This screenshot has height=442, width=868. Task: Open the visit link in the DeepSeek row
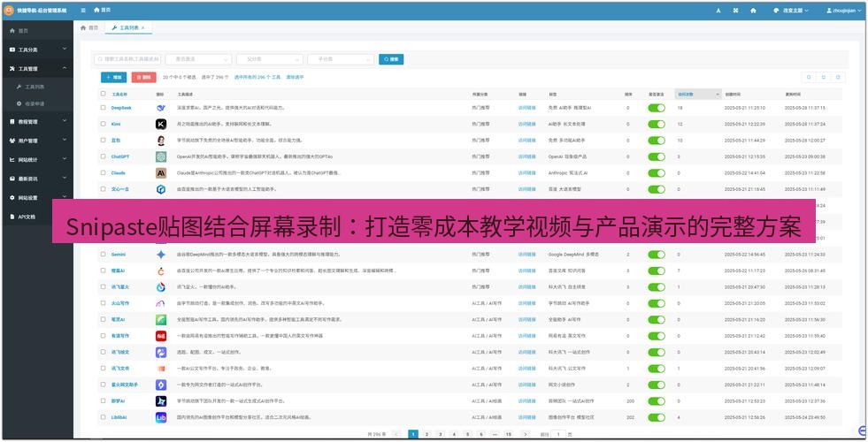pos(526,108)
